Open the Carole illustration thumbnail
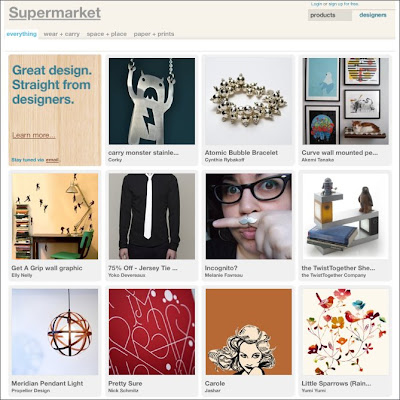This screenshot has width=400, height=400. (x=249, y=332)
